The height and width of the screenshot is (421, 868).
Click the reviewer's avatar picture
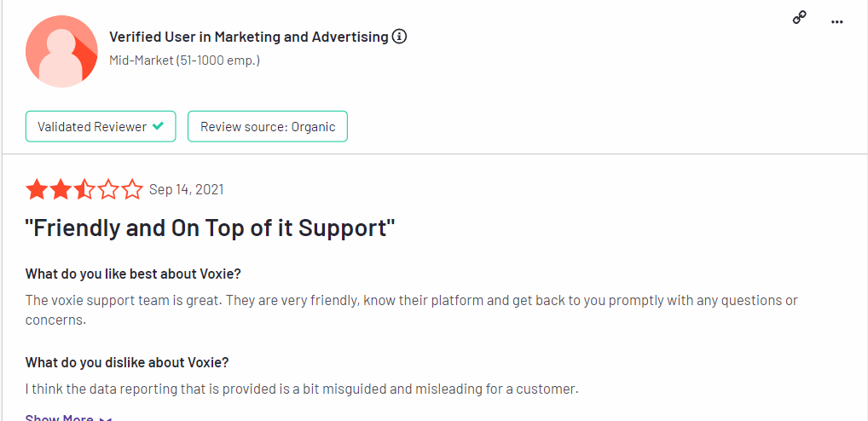[x=61, y=51]
